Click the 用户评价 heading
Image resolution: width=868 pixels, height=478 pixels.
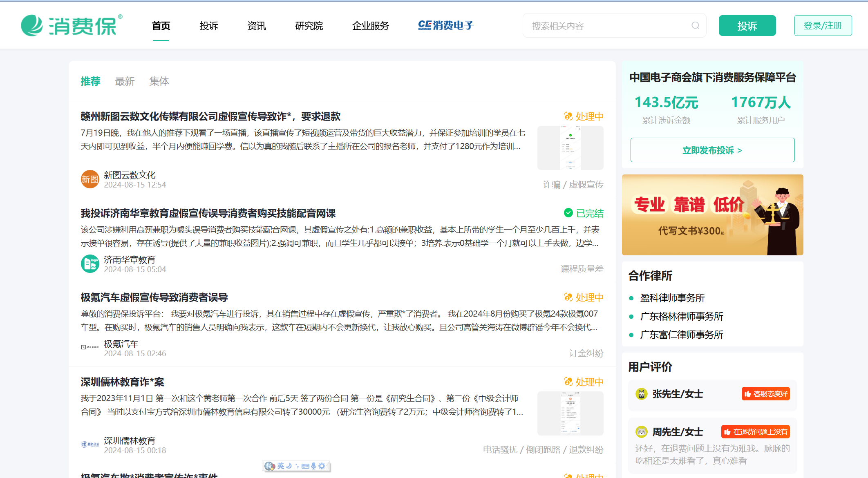pos(650,367)
